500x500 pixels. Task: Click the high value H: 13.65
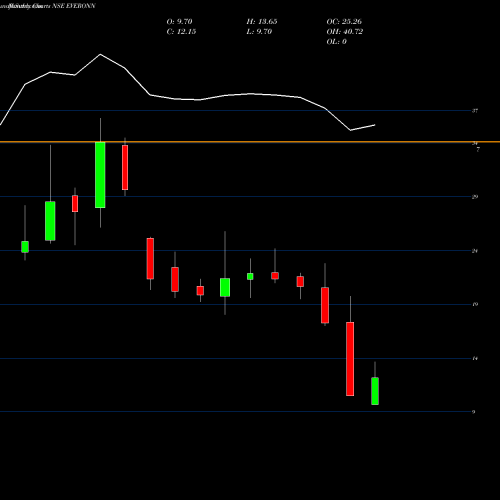(x=262, y=22)
